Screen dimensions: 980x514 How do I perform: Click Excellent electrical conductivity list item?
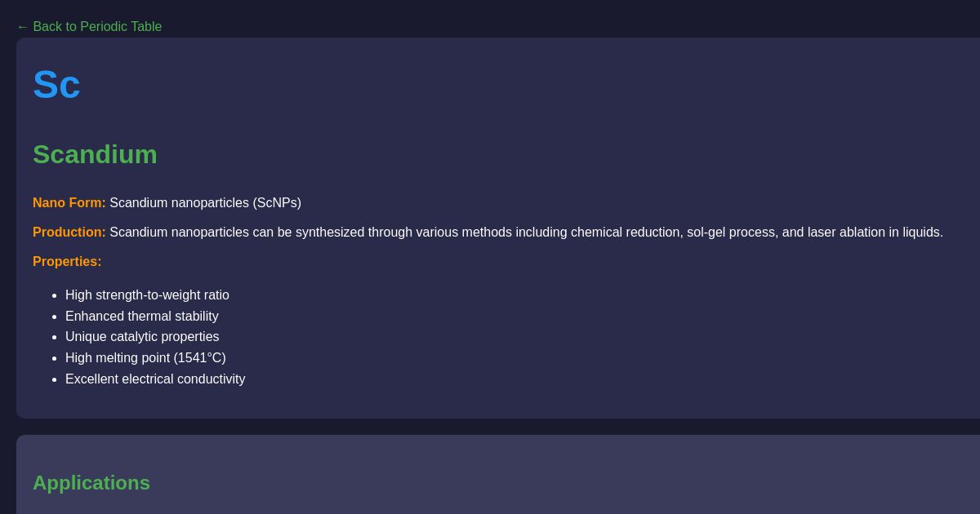click(x=155, y=379)
